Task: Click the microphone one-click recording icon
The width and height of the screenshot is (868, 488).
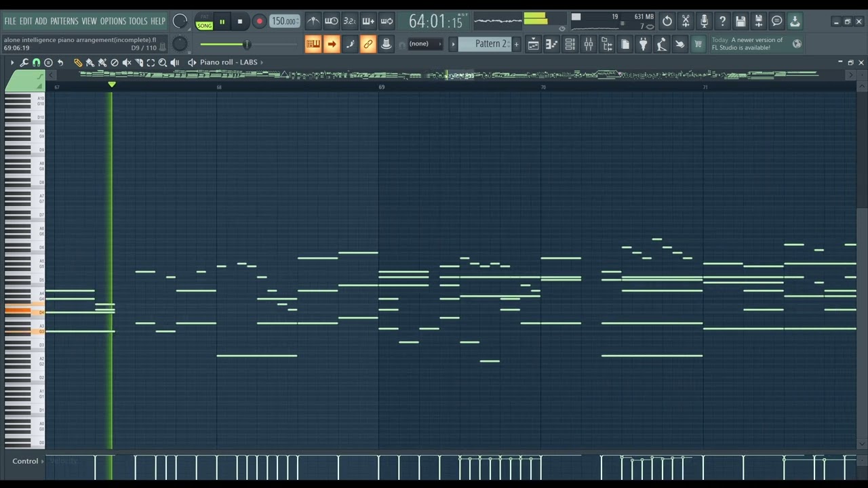Action: (x=704, y=22)
